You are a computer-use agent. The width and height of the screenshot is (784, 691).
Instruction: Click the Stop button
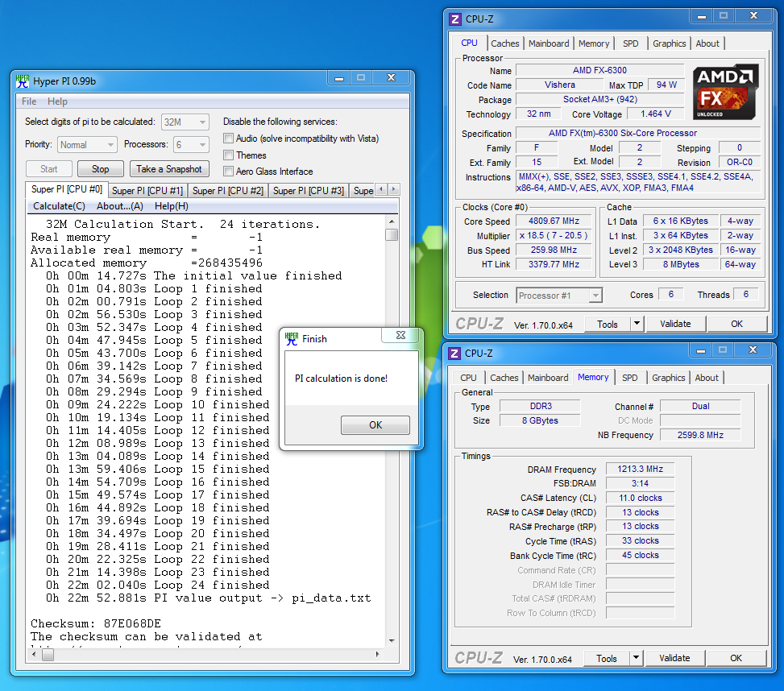(x=101, y=169)
